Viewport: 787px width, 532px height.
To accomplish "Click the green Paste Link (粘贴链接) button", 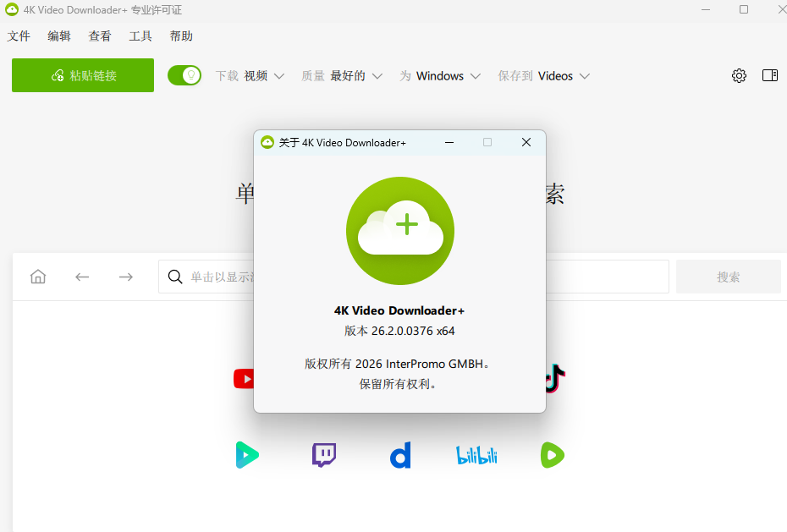I will point(83,75).
